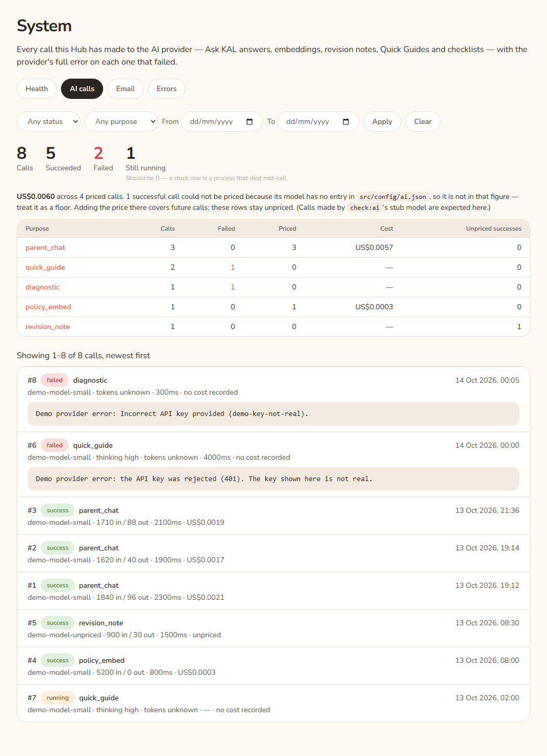Click the Cost column header
The image size is (547, 756).
point(387,229)
